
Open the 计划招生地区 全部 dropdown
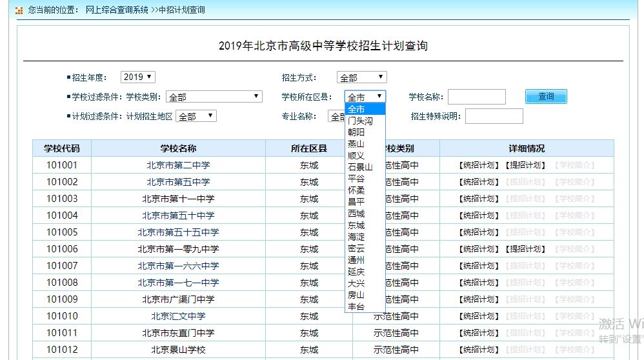coord(196,116)
